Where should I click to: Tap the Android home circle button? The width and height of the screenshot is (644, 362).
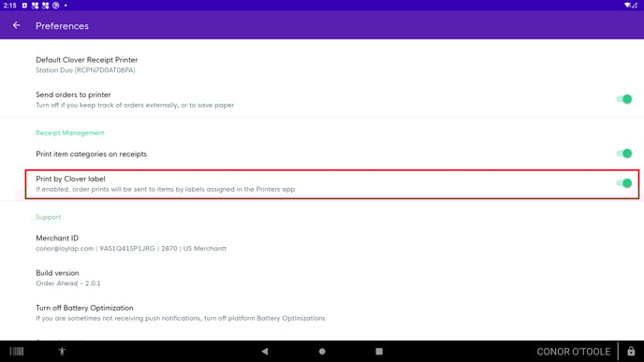click(322, 352)
